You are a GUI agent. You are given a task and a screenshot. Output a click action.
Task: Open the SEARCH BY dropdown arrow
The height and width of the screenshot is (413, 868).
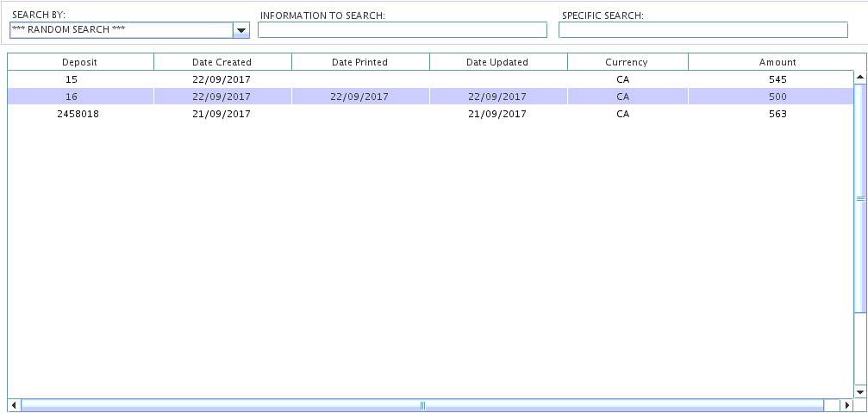[x=241, y=31]
